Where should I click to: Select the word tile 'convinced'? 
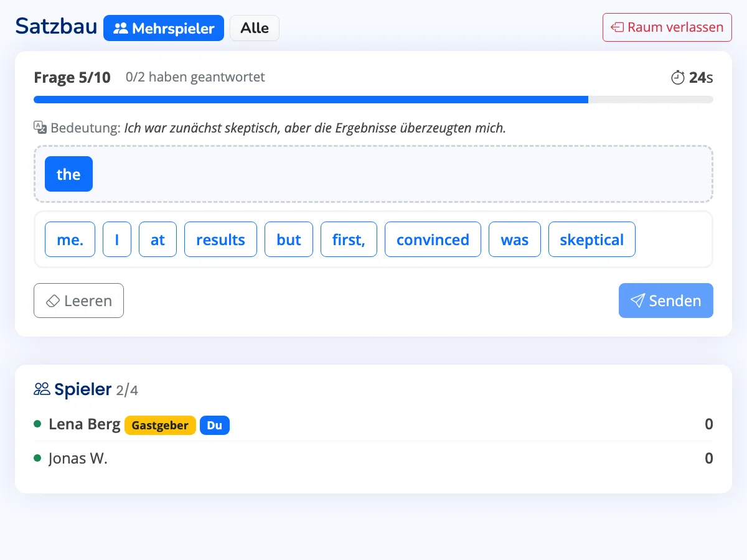click(x=433, y=240)
